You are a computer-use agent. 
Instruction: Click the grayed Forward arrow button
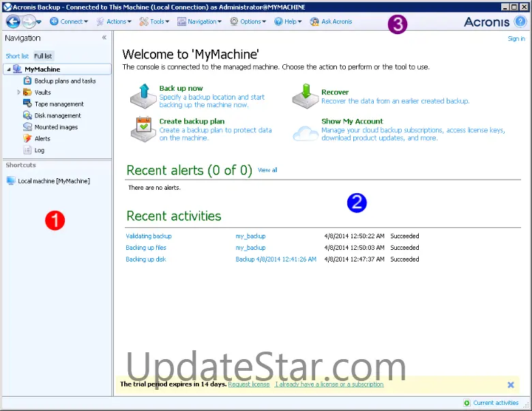[x=29, y=22]
